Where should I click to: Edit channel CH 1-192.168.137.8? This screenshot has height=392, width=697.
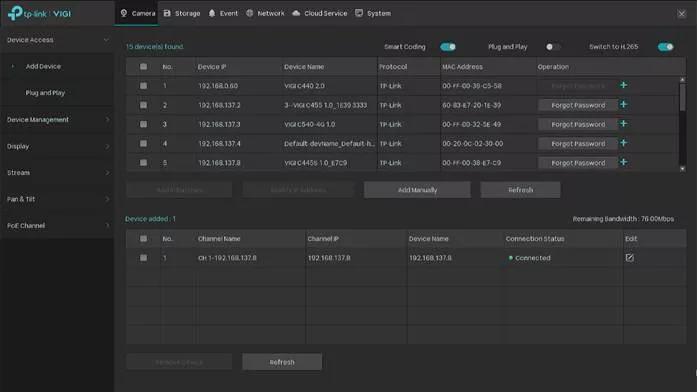click(629, 257)
